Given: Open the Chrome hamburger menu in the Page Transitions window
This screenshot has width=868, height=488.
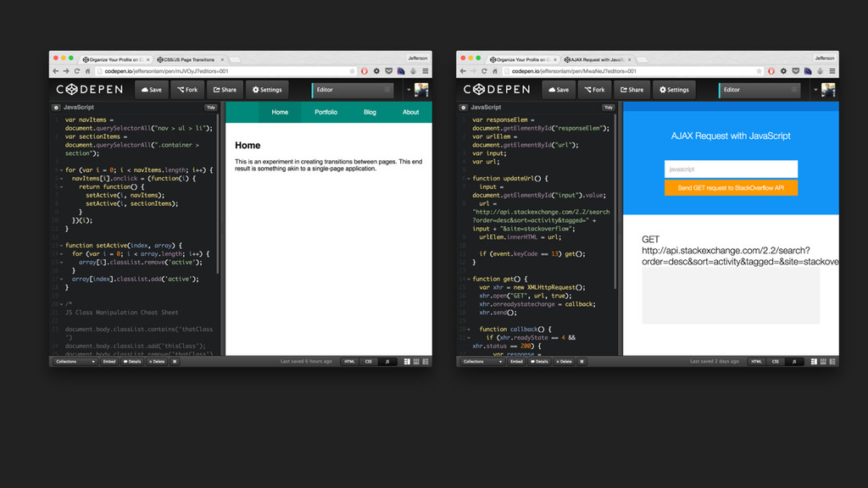Looking at the screenshot, I should click(426, 71).
